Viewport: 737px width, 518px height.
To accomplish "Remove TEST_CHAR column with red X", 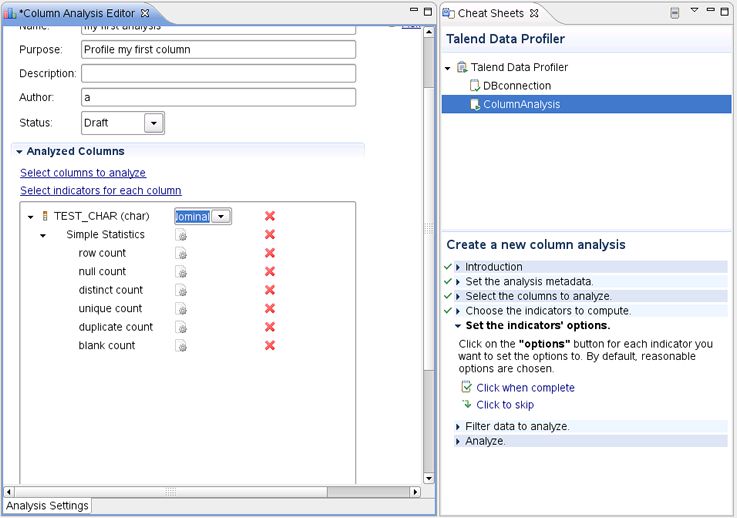I will (x=270, y=216).
